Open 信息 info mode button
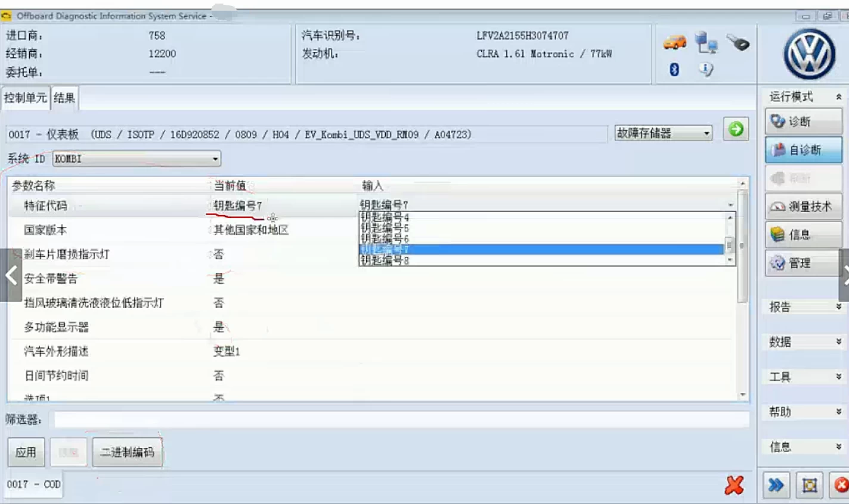This screenshot has height=504, width=849. coord(804,235)
